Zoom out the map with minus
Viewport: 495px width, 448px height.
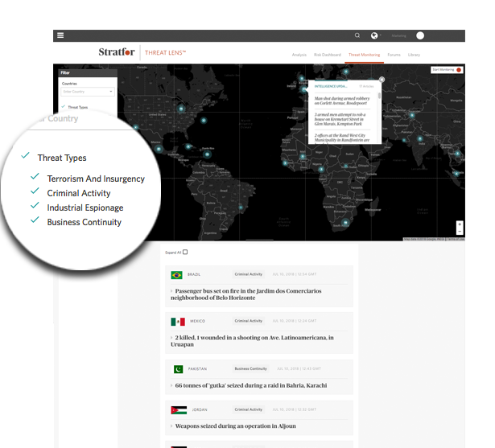[x=460, y=232]
